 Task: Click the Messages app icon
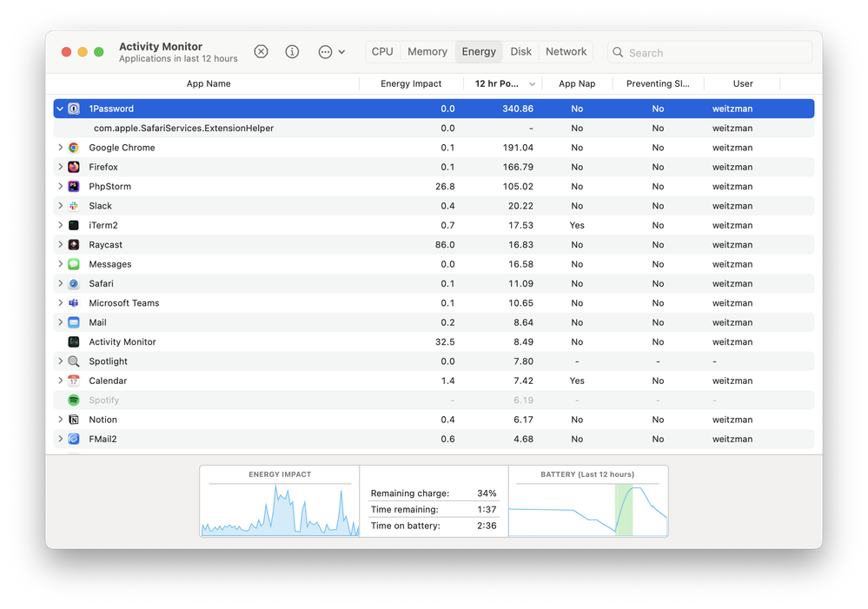74,264
